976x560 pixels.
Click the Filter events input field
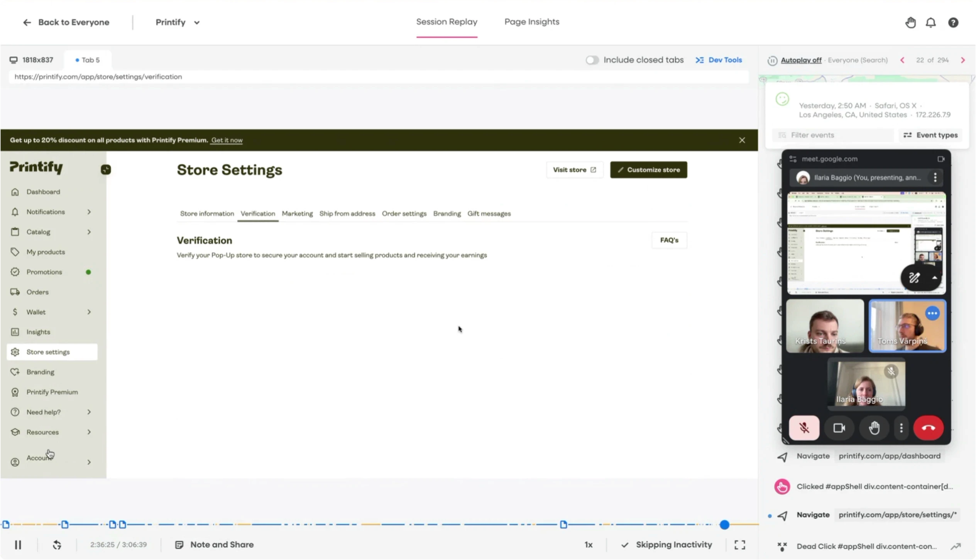[833, 135]
